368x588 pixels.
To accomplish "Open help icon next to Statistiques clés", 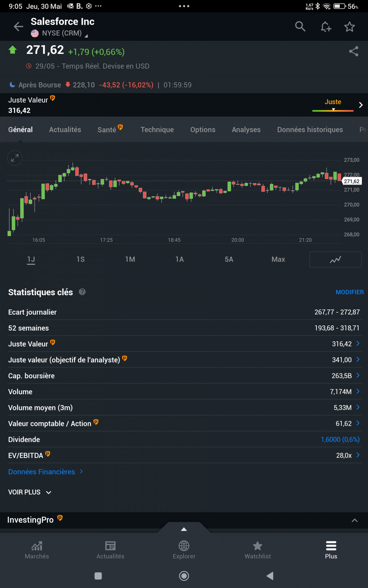I will (x=82, y=292).
